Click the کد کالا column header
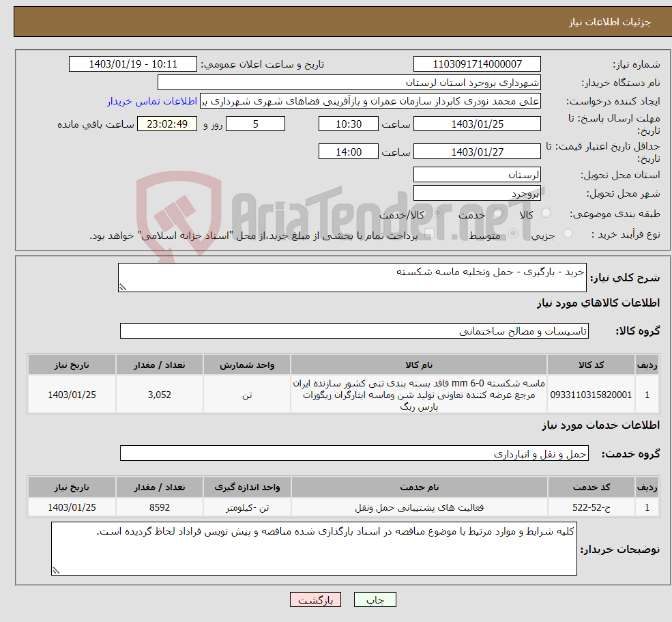 click(x=591, y=365)
